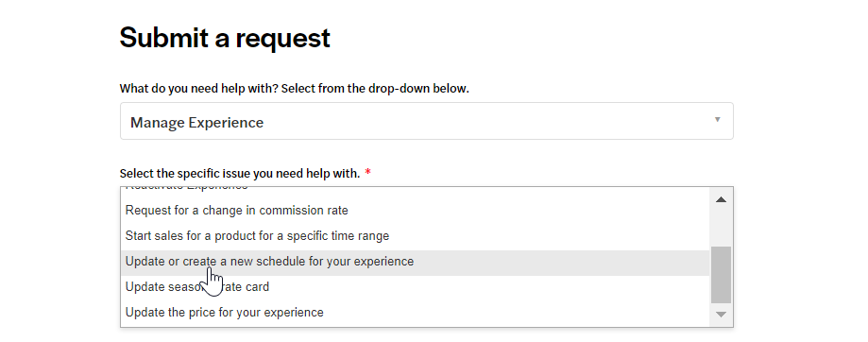Click the Submit a request heading

pyautogui.click(x=225, y=38)
